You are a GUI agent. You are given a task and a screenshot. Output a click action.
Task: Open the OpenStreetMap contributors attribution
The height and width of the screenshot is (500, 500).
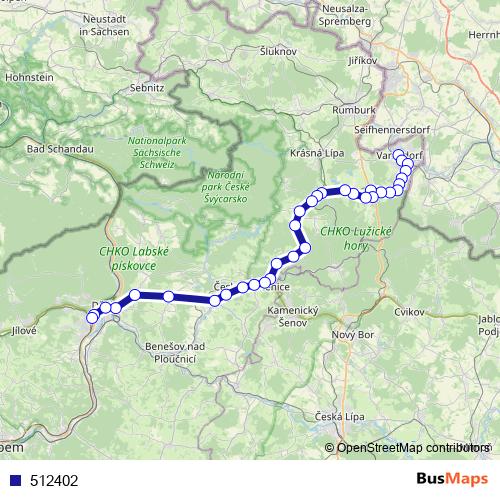click(x=408, y=447)
